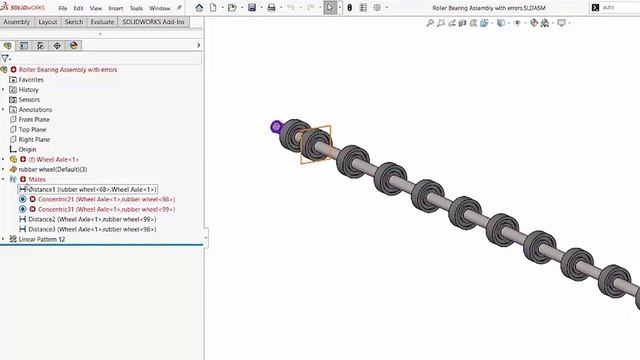640x360 pixels.
Task: Switch to the Assembly tab
Action: [17, 22]
